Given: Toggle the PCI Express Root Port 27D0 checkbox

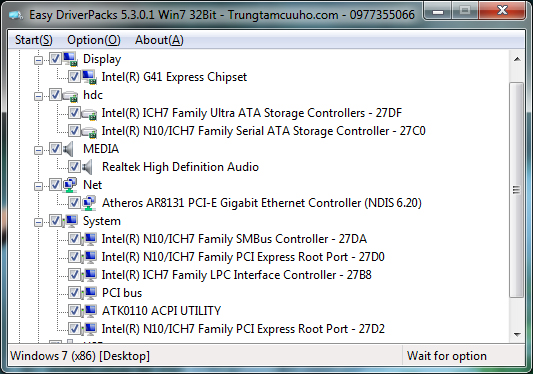Looking at the screenshot, I should (x=74, y=257).
